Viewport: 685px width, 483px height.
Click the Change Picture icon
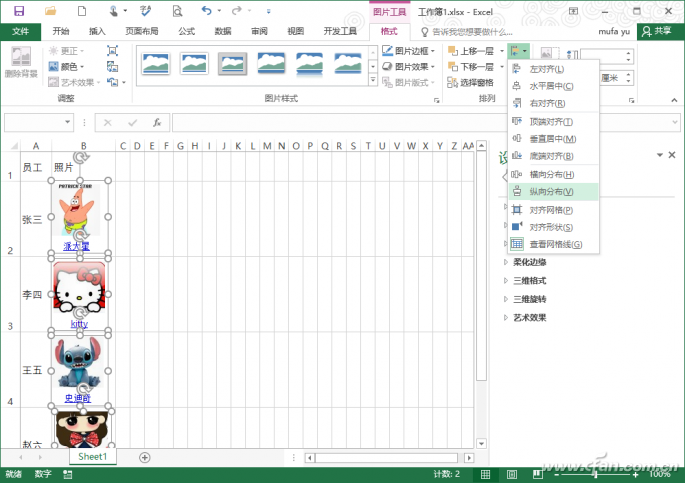click(x=112, y=67)
